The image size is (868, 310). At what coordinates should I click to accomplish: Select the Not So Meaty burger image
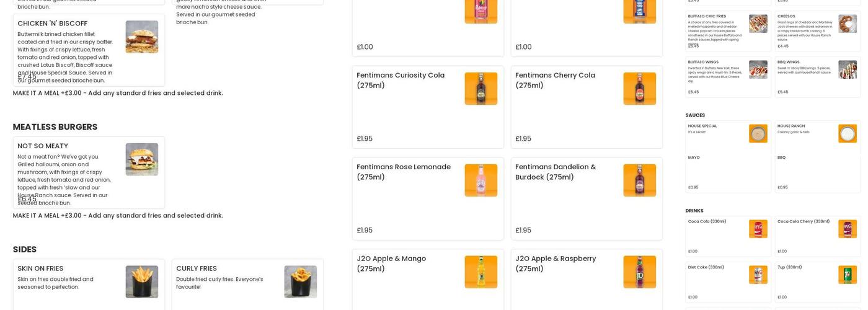tap(141, 159)
